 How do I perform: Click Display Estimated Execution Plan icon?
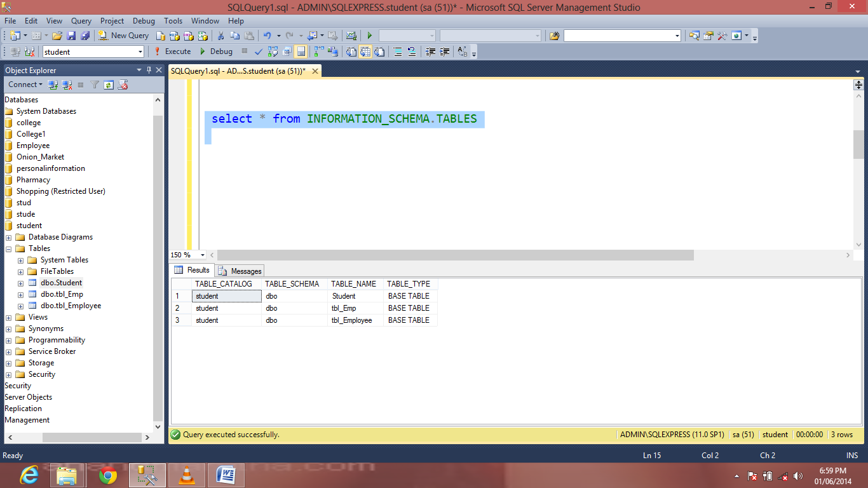pos(273,51)
